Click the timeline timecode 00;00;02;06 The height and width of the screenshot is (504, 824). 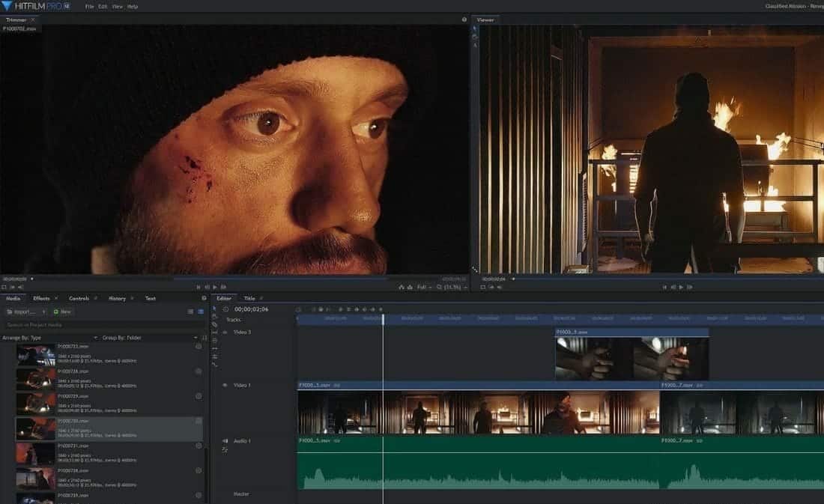tap(251, 309)
